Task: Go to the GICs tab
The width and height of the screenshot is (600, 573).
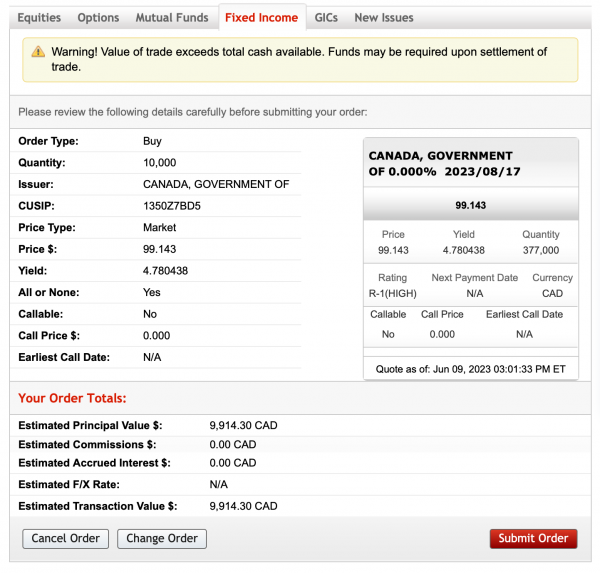Action: 326,18
